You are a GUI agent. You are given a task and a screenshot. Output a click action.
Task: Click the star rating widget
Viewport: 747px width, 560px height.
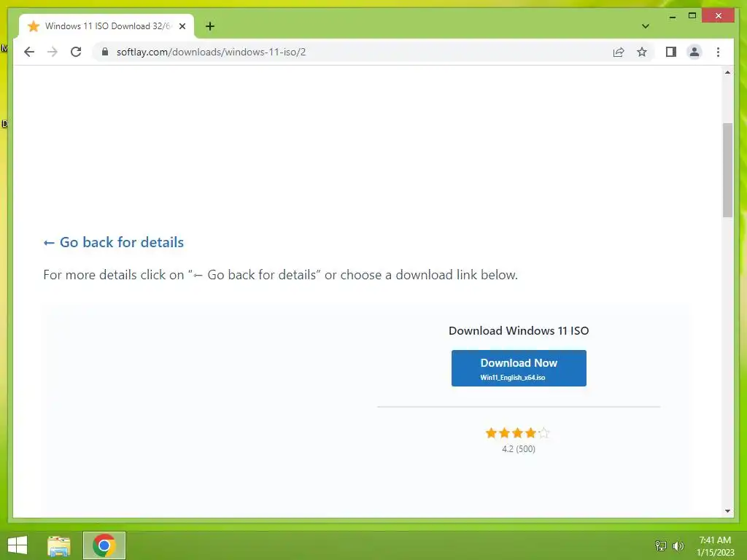point(517,433)
